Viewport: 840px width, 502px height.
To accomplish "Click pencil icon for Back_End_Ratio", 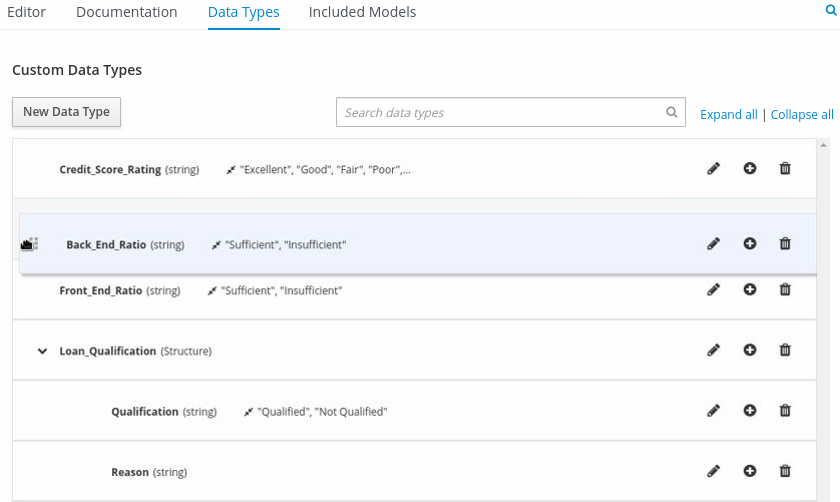I will 713,244.
